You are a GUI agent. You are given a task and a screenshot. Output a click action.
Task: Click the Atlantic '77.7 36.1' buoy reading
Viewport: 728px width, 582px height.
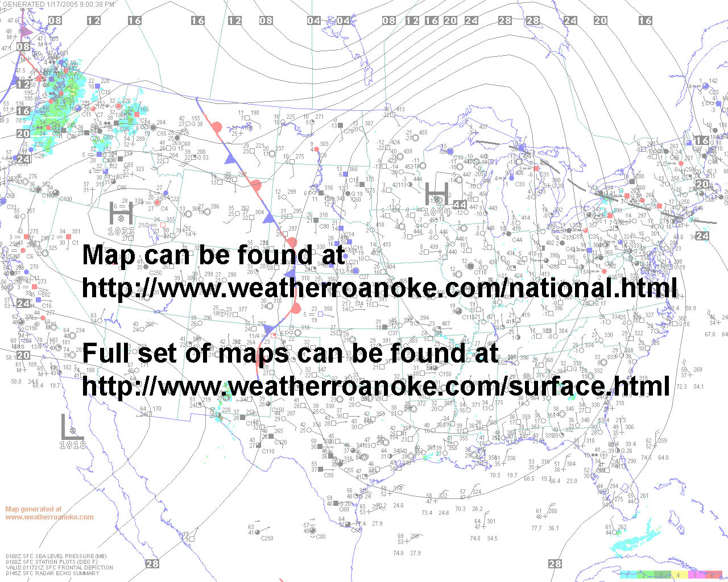(544, 528)
